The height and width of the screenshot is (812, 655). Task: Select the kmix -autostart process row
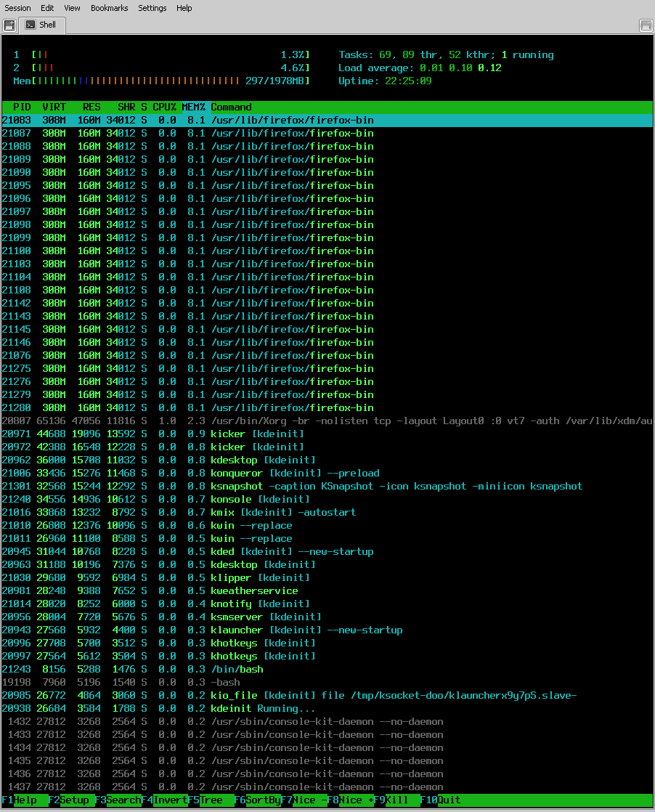tap(327, 513)
